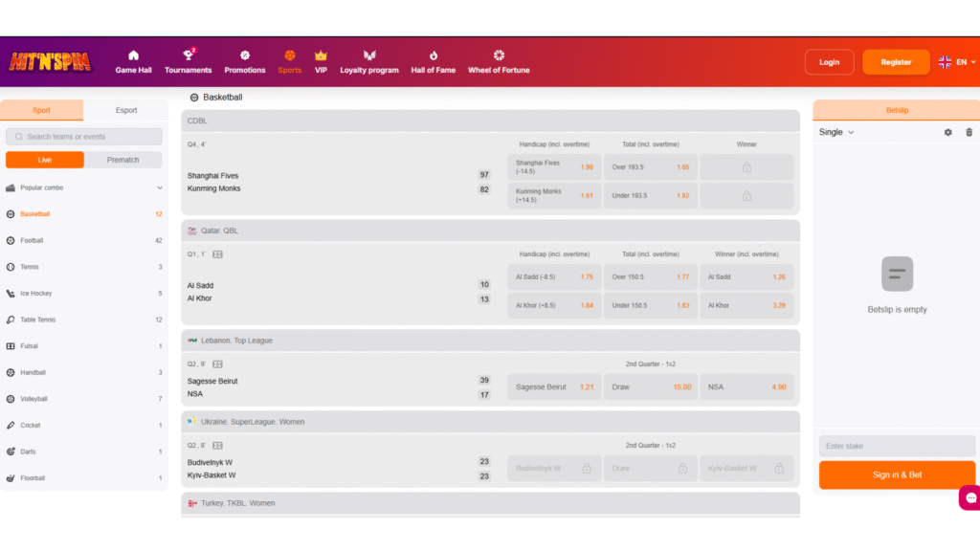Image resolution: width=980 pixels, height=551 pixels.
Task: Click the Wheel of Fortune icon
Action: coord(498,55)
